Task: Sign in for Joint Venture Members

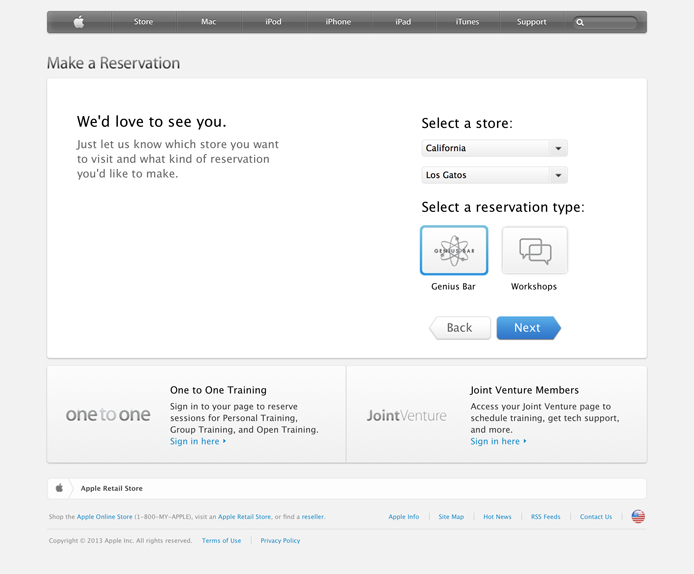Action: pos(497,441)
